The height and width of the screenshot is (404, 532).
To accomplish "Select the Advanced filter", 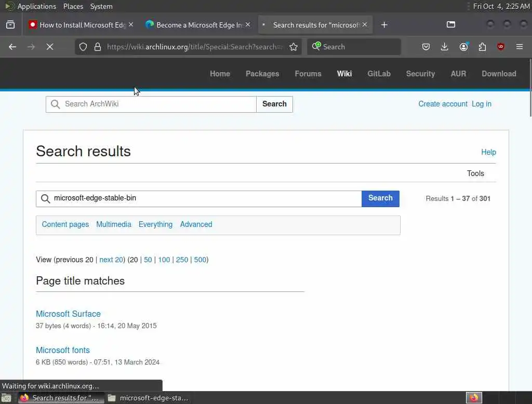I will (x=196, y=224).
